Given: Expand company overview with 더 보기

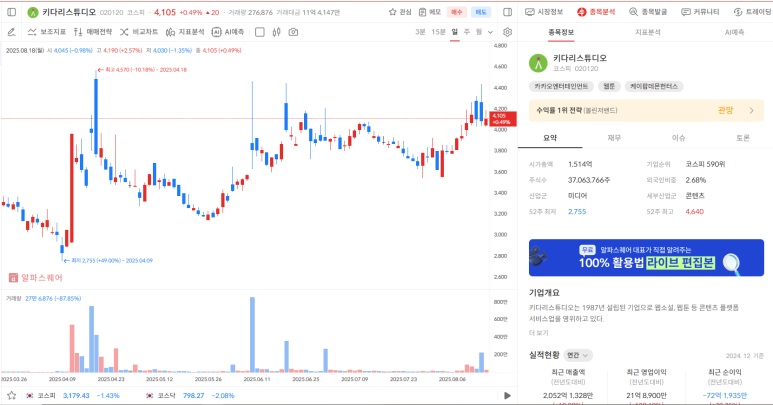Looking at the screenshot, I should pyautogui.click(x=538, y=333).
